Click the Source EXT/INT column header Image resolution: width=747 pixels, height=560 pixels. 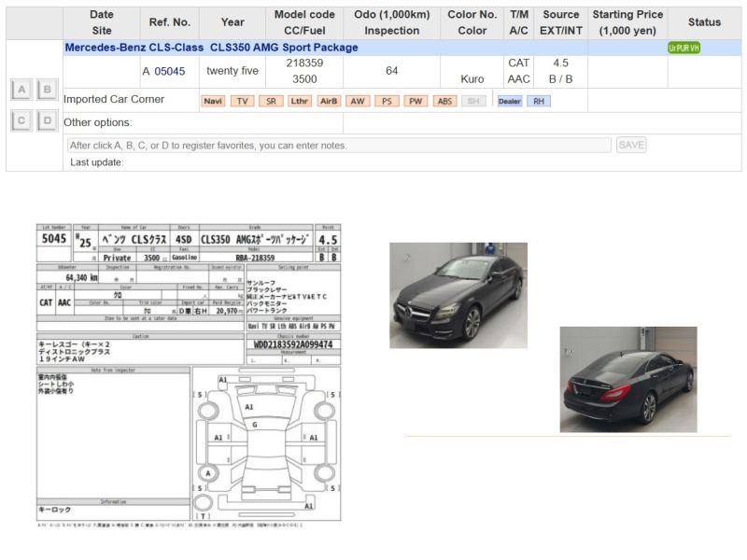(561, 22)
